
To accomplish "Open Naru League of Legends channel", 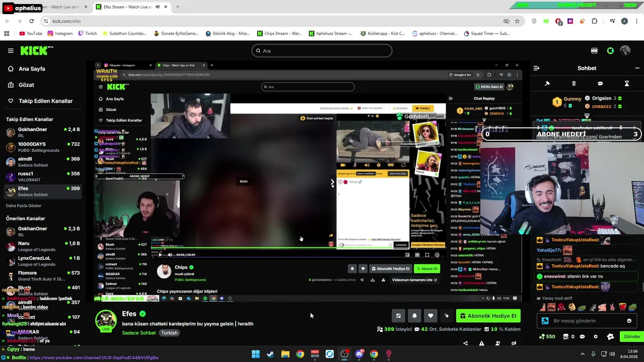I will 42,246.
